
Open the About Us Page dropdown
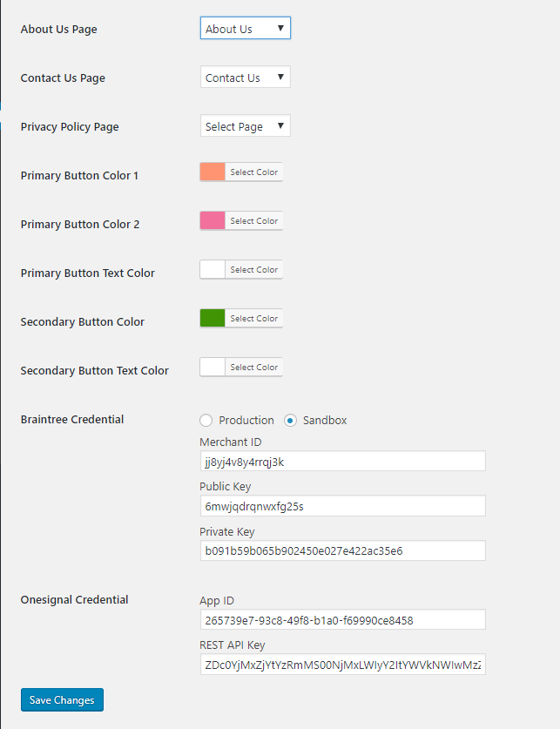pyautogui.click(x=245, y=27)
